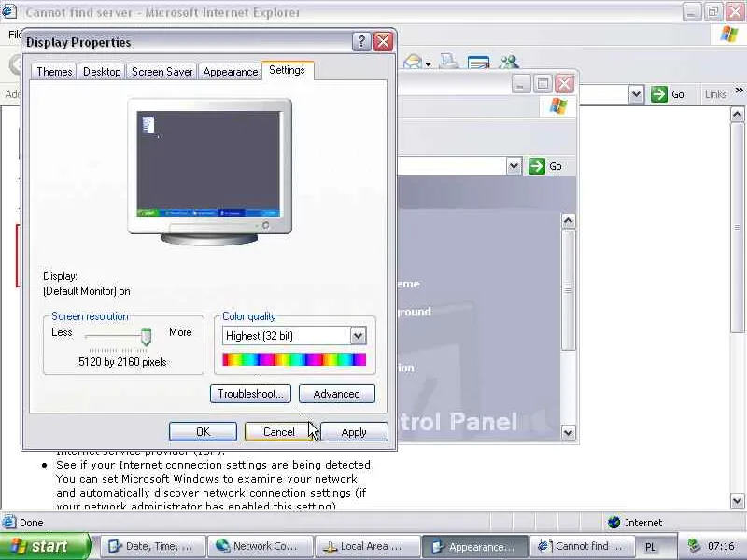Click the screen resolution slider thumb
The height and width of the screenshot is (560, 747).
(x=147, y=337)
